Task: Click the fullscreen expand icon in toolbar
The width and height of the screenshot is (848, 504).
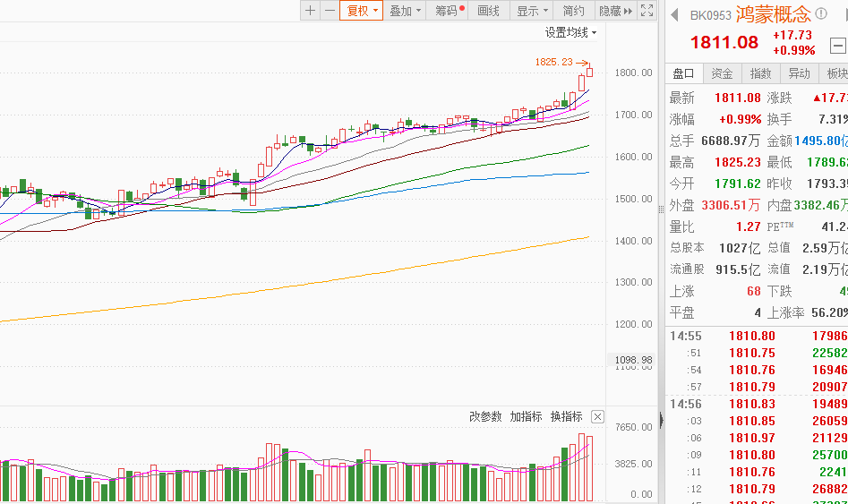Action: (648, 11)
